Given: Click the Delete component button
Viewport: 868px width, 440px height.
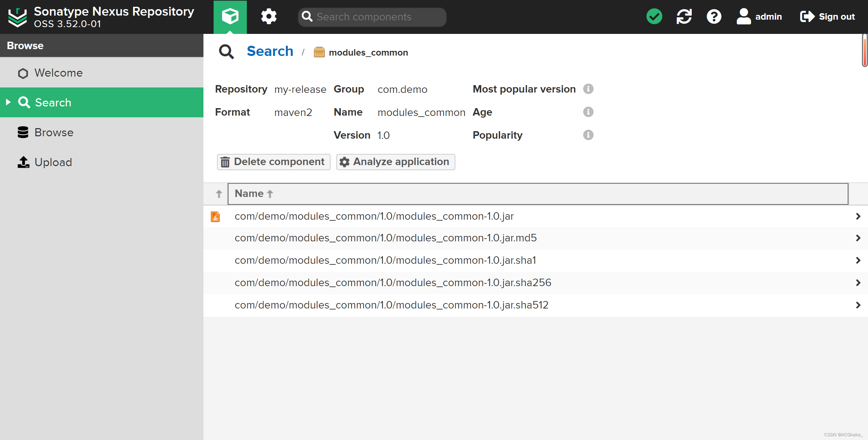Looking at the screenshot, I should click(273, 162).
